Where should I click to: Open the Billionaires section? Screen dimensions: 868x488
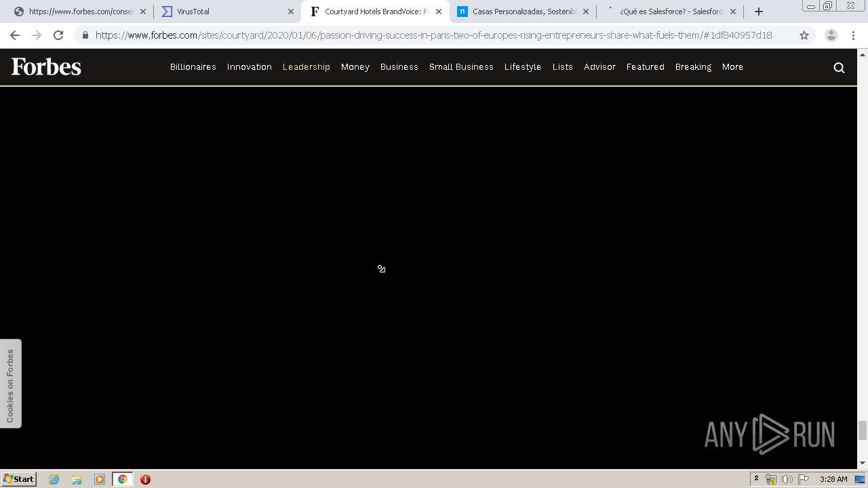(x=193, y=66)
